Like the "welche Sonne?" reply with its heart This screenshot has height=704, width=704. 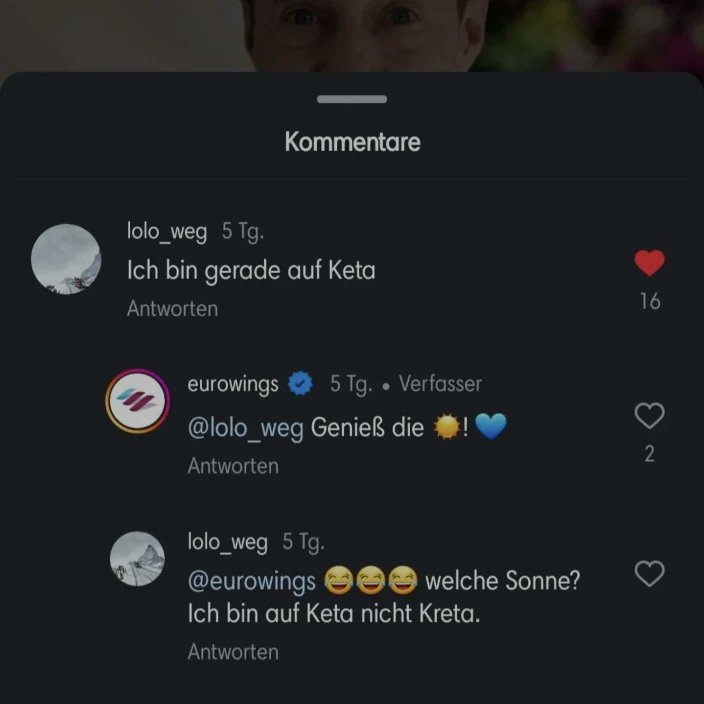(x=650, y=573)
